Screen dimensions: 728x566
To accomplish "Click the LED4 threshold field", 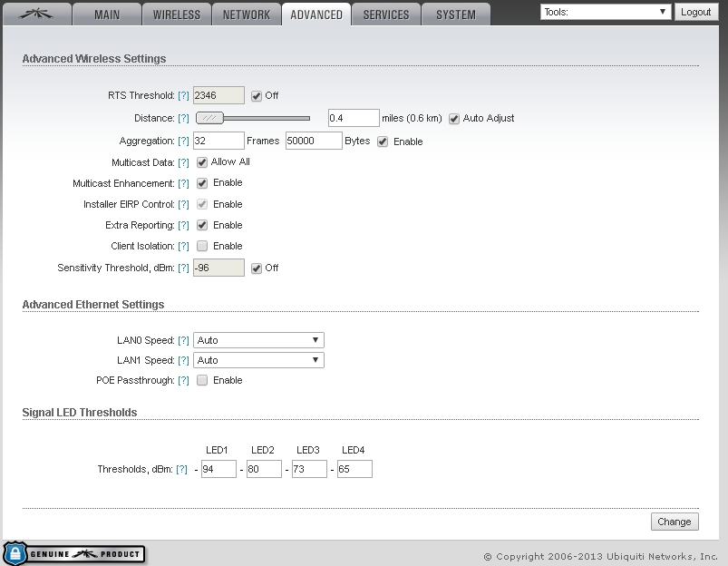I will [354, 469].
